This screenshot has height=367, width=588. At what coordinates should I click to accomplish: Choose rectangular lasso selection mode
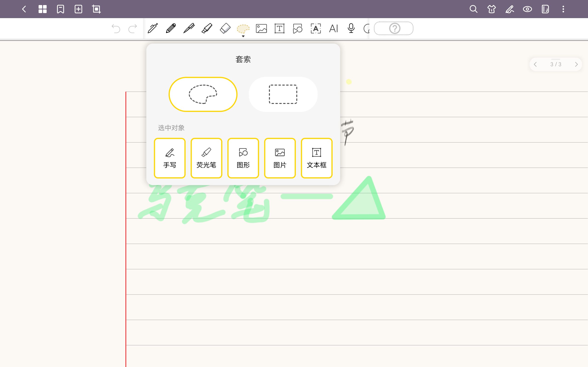point(283,94)
